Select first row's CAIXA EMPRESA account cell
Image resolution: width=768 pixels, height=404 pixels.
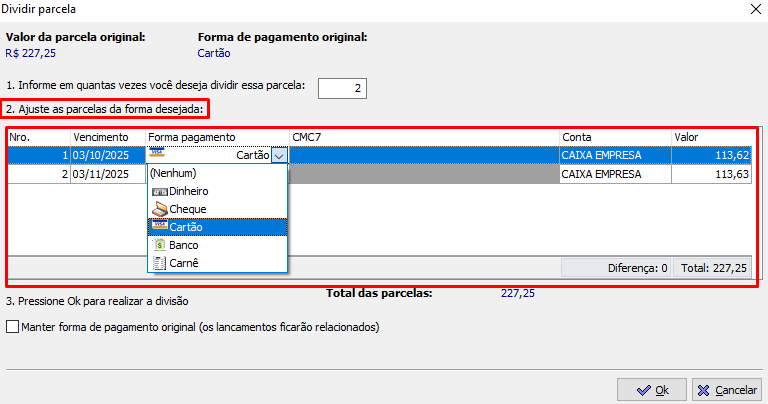tap(601, 155)
